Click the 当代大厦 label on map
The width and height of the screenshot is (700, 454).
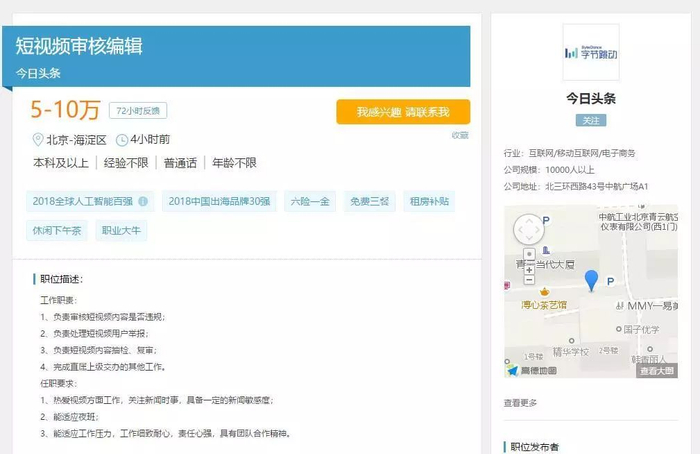555,265
